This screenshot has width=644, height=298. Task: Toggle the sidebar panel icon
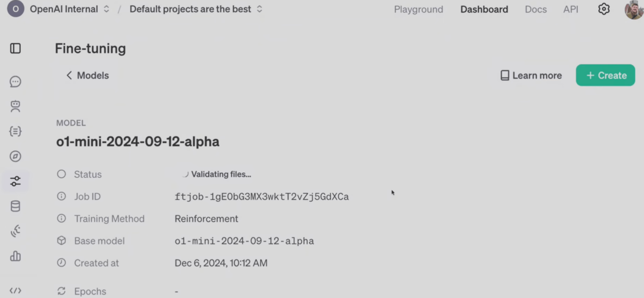pyautogui.click(x=15, y=48)
